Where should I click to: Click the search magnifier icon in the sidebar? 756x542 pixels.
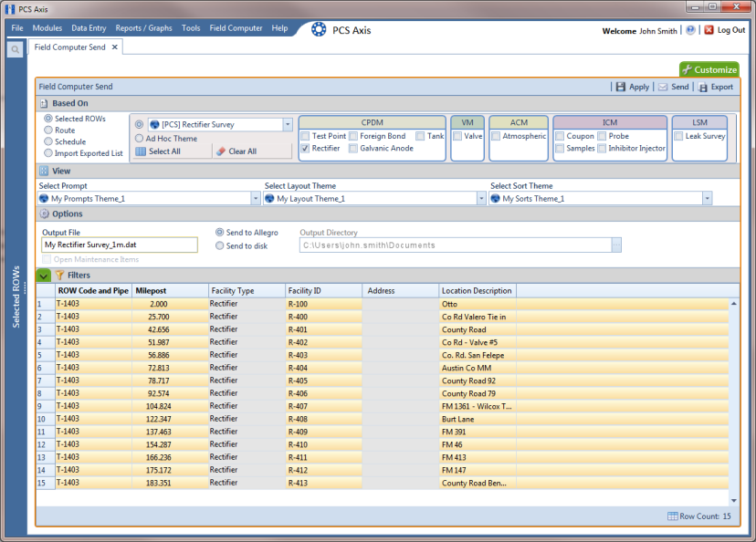(15, 49)
